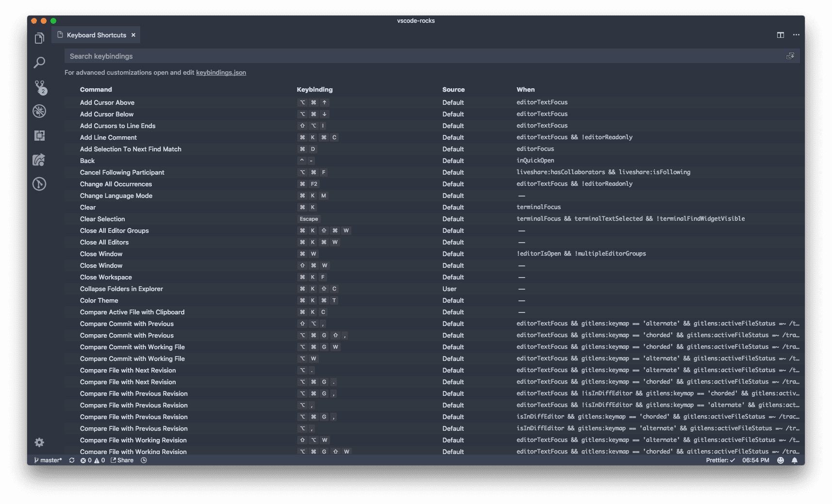Open the Explorer view in activity bar
The width and height of the screenshot is (832, 504).
pyautogui.click(x=39, y=38)
